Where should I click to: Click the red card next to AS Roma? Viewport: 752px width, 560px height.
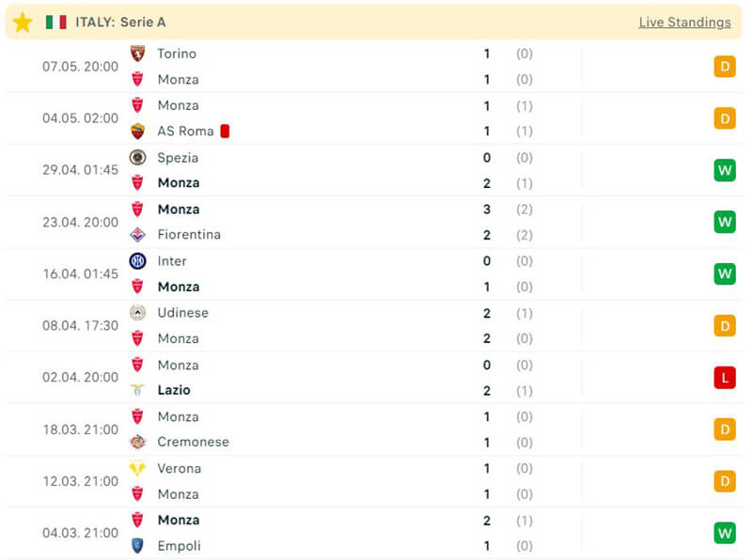point(226,132)
